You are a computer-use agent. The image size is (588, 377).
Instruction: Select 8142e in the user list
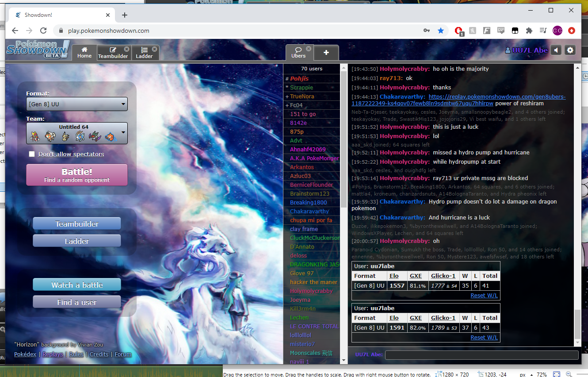coord(312,123)
